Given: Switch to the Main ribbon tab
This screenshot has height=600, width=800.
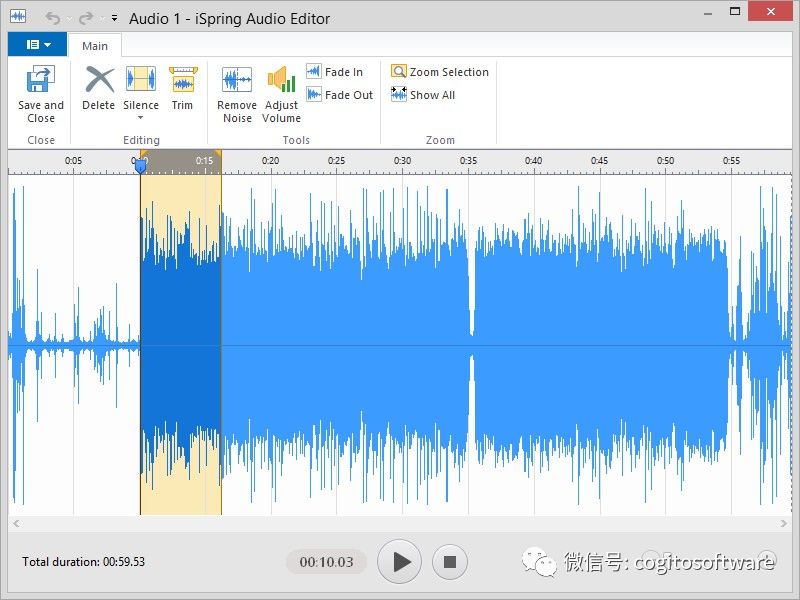Looking at the screenshot, I should click(95, 46).
